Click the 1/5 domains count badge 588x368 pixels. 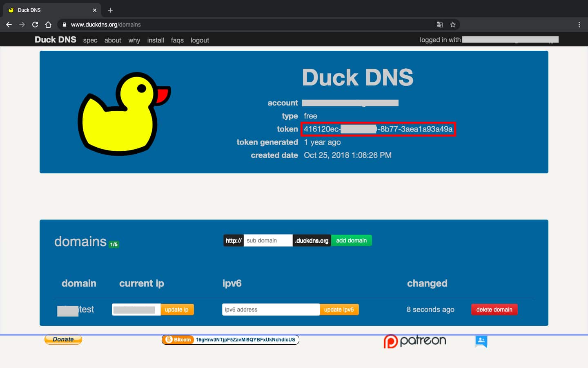click(x=114, y=245)
